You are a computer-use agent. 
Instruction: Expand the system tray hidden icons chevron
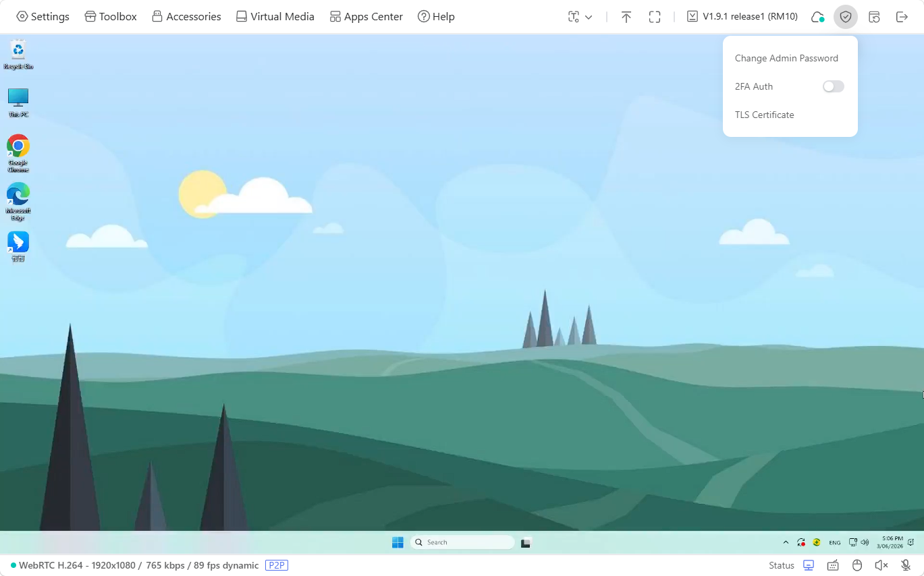pyautogui.click(x=786, y=542)
